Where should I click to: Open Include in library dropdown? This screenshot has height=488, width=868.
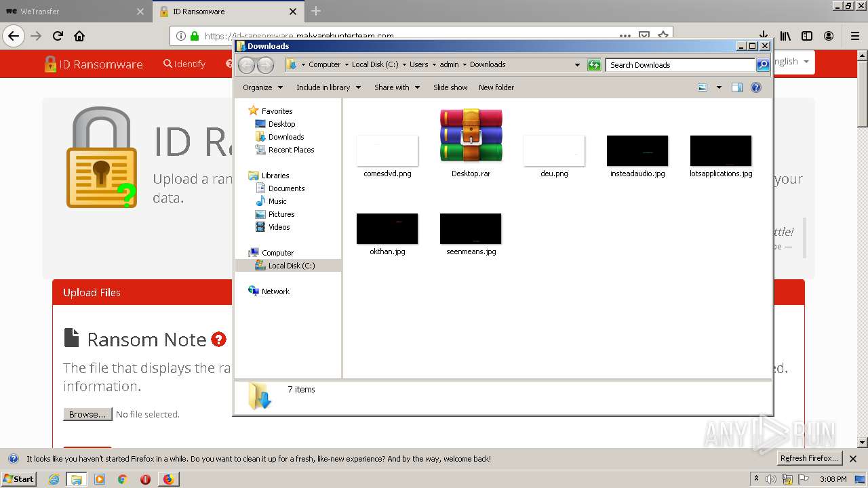328,87
